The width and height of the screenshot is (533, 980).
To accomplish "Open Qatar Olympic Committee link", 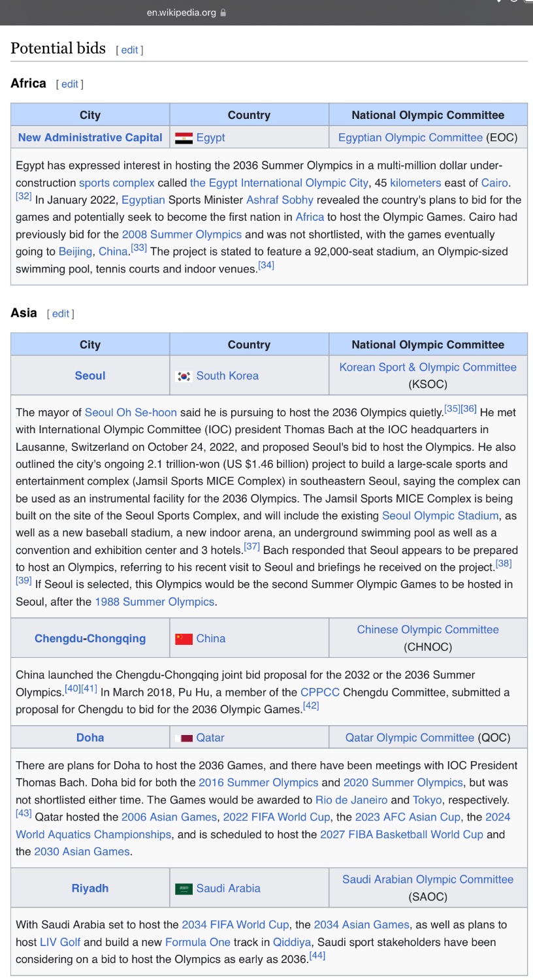I will point(410,738).
